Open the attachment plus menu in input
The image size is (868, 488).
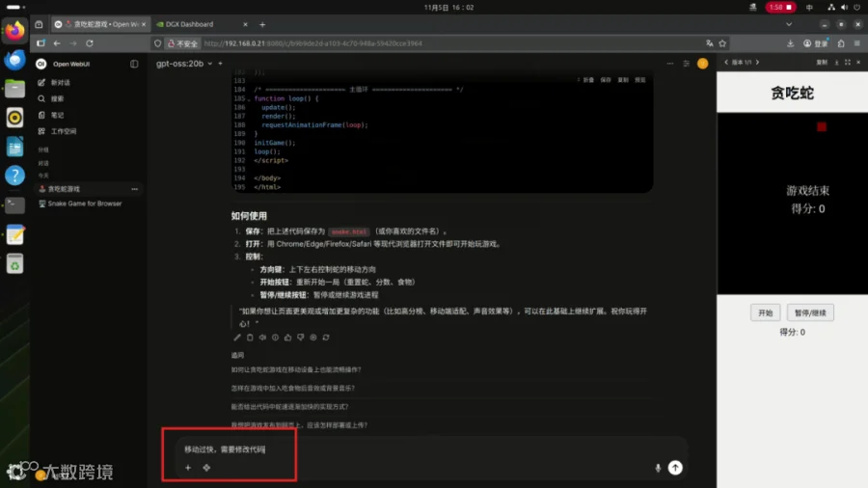(188, 468)
